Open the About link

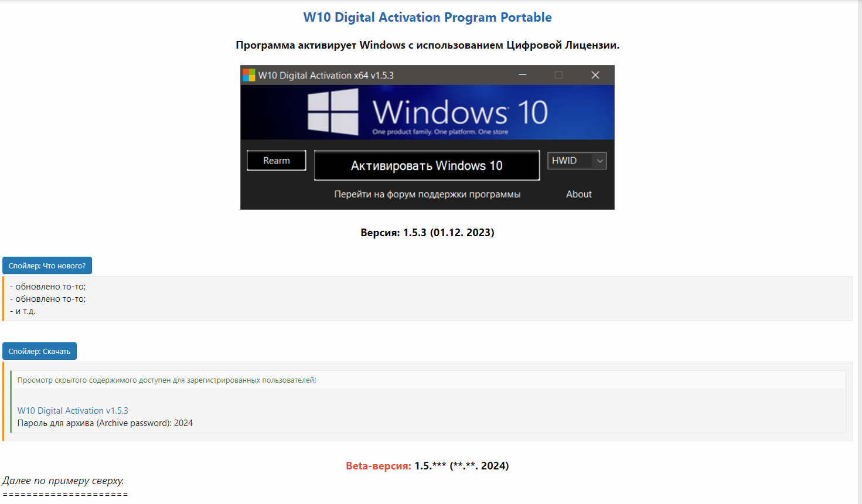tap(578, 194)
